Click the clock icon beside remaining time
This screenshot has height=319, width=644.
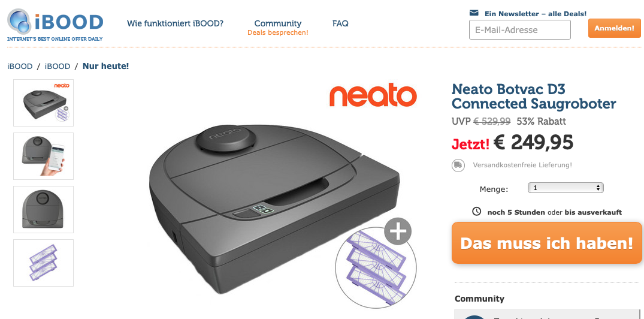tap(476, 211)
